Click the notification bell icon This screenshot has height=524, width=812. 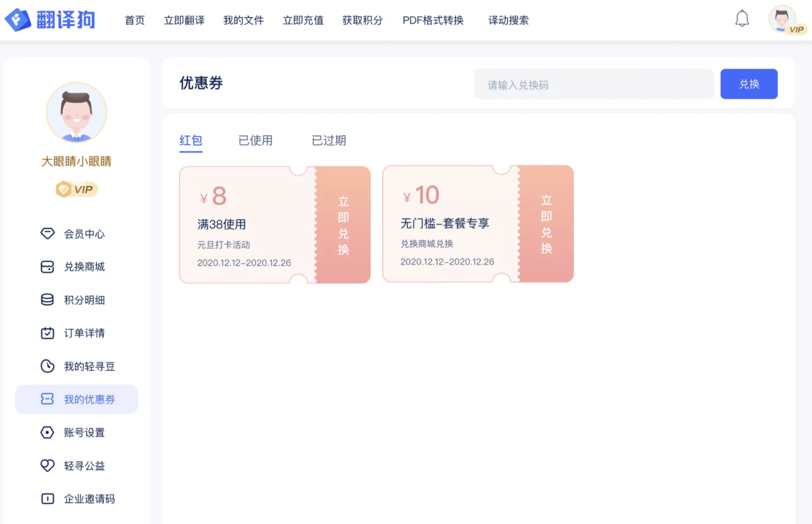(742, 19)
